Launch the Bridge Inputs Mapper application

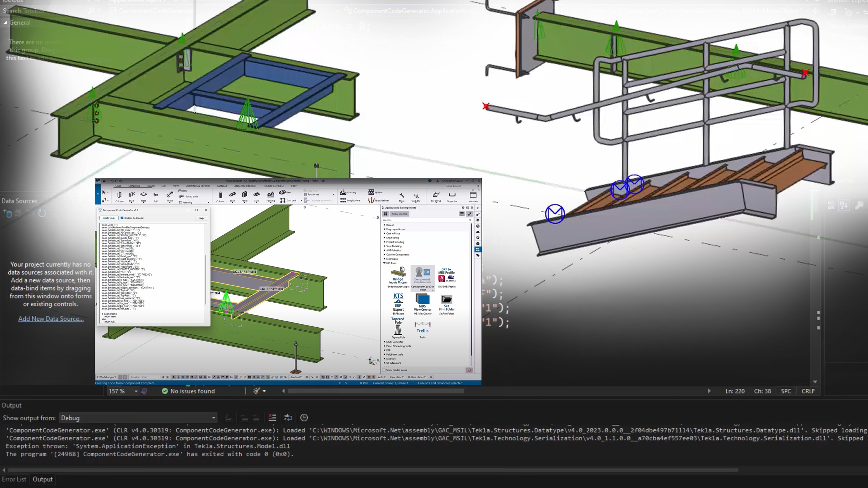(x=398, y=277)
